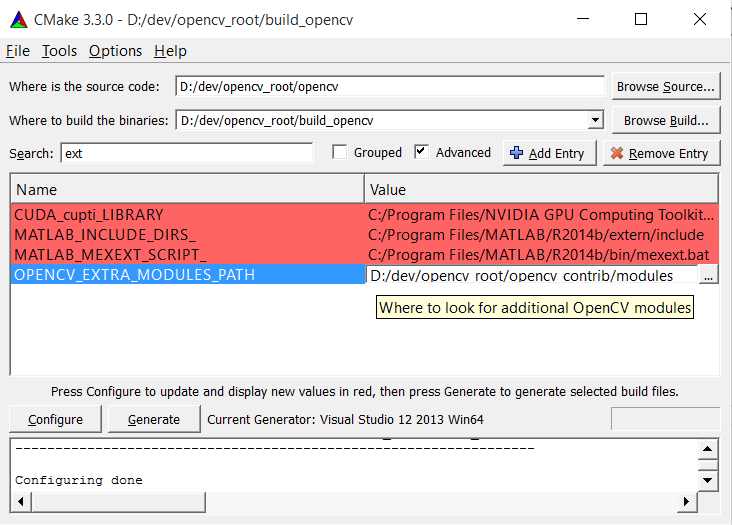Click the Browse Source button

[x=666, y=86]
